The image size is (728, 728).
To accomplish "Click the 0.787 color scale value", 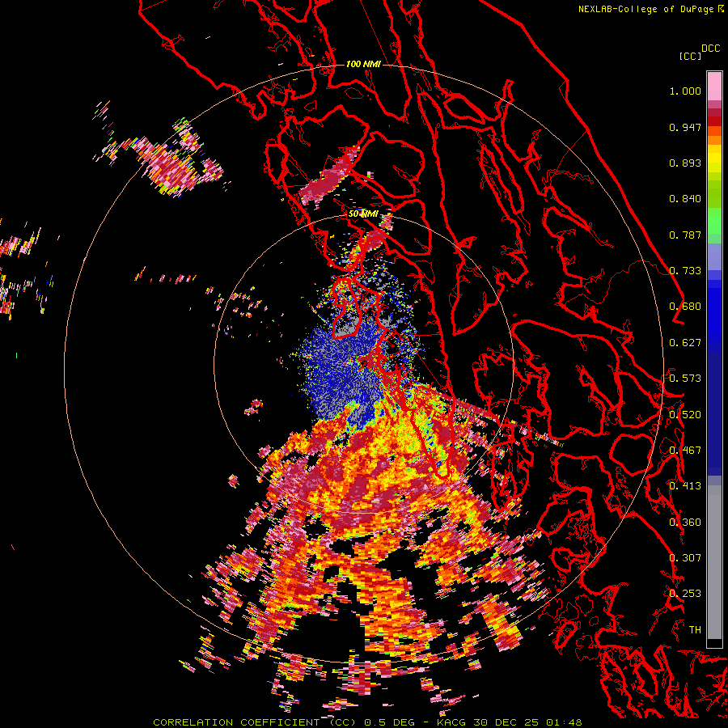I will pyautogui.click(x=685, y=235).
